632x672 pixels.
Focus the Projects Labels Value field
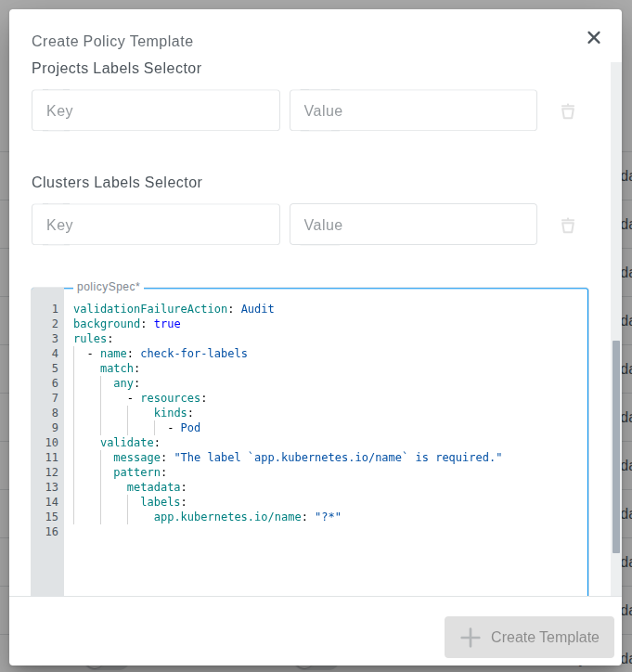pos(413,110)
